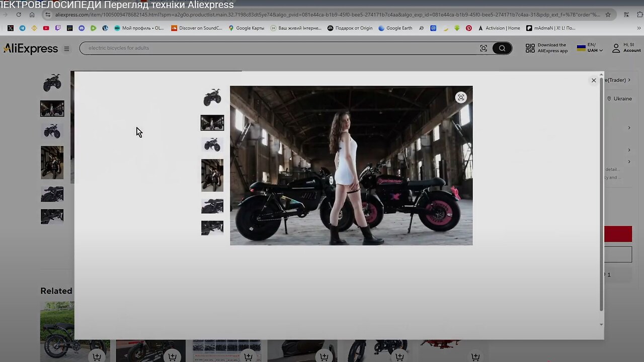This screenshot has height=362, width=644.
Task: Select fifth thumbnail on background page gallery
Action: (x=52, y=194)
